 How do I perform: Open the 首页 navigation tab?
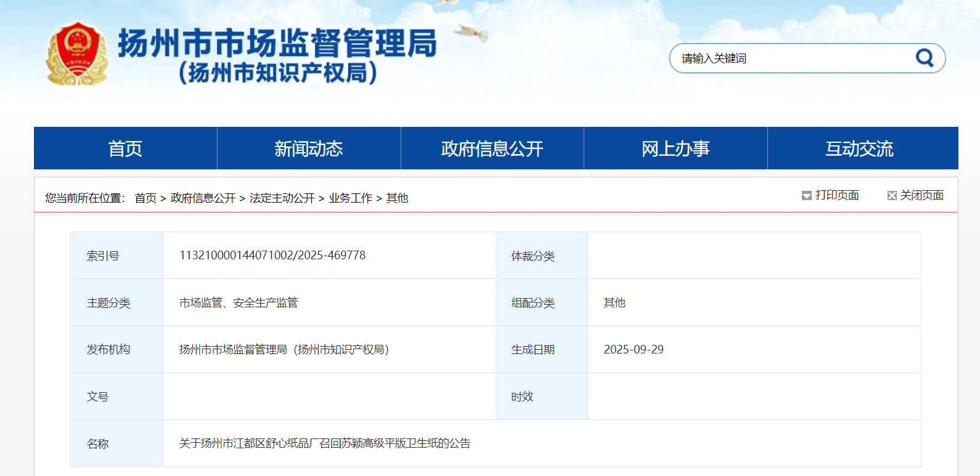tap(125, 148)
